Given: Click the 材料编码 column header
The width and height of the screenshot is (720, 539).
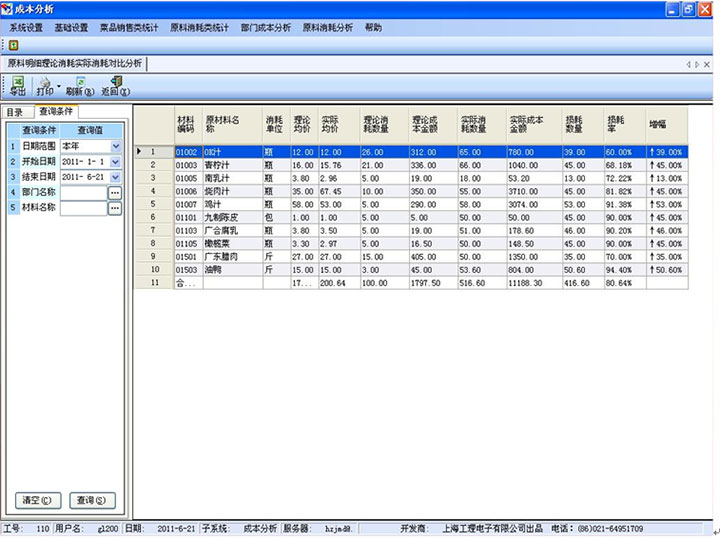Looking at the screenshot, I should click(x=188, y=124).
